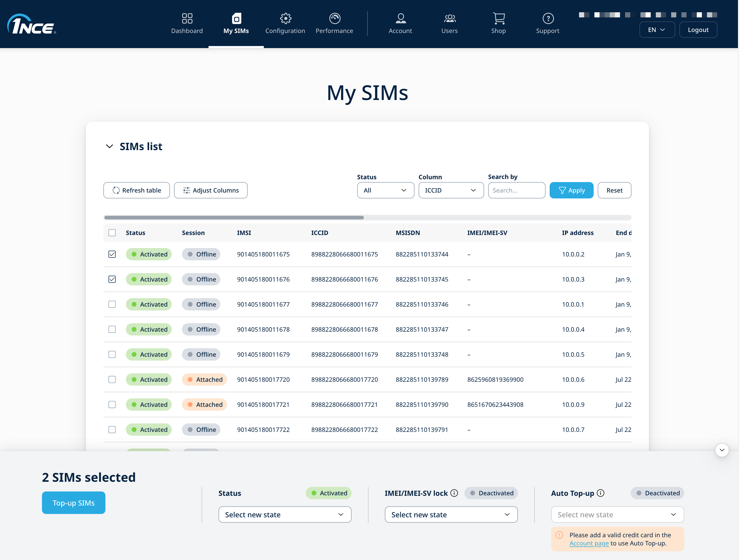Click the table's horizontal scrollbar
The height and width of the screenshot is (560, 740).
point(234,217)
